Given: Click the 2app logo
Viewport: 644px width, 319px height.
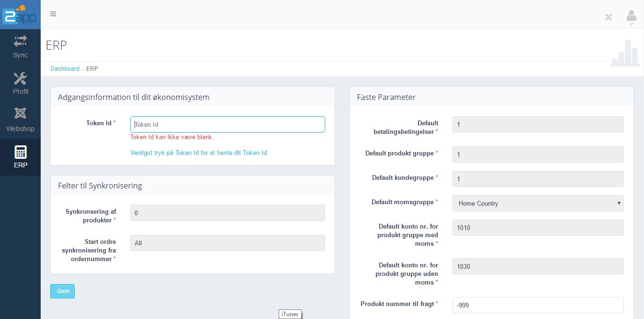Looking at the screenshot, I should [20, 14].
